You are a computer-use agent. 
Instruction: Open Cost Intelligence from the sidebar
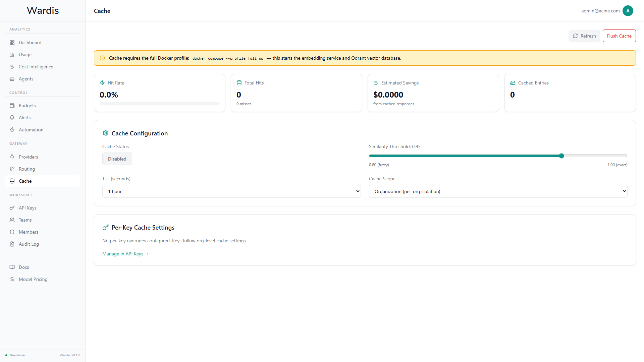[x=43, y=67]
